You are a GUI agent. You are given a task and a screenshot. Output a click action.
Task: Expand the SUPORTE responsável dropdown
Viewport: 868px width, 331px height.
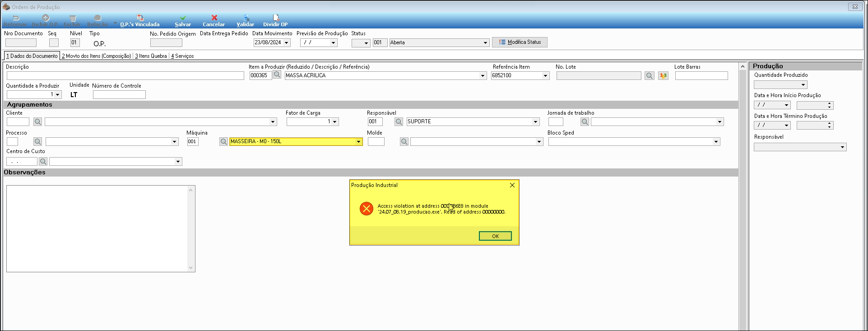(535, 122)
